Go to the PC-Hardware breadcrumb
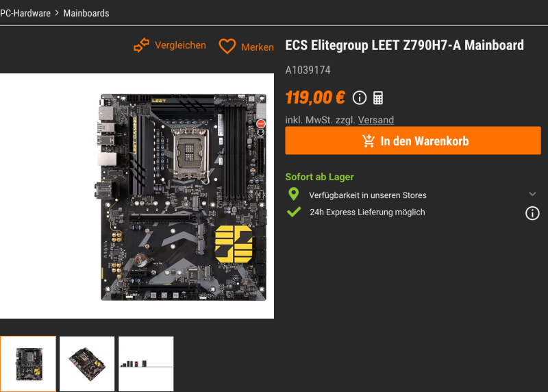Image resolution: width=548 pixels, height=392 pixels. 25,13
